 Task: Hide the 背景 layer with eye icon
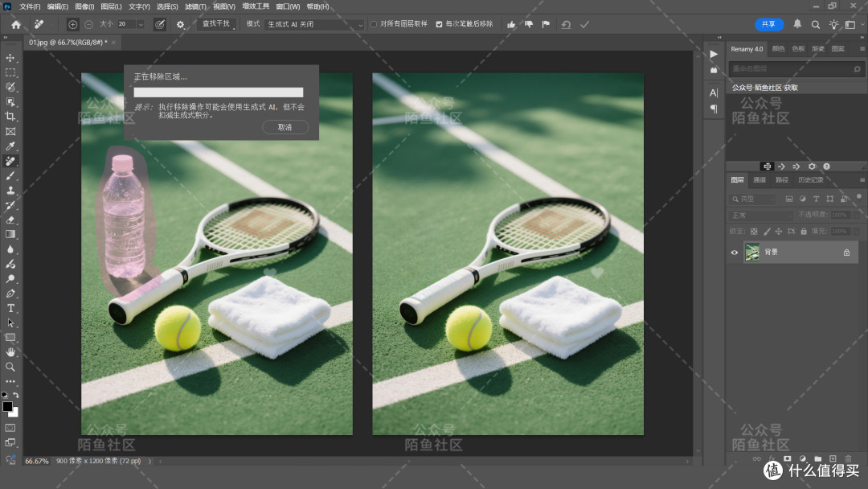tap(735, 253)
